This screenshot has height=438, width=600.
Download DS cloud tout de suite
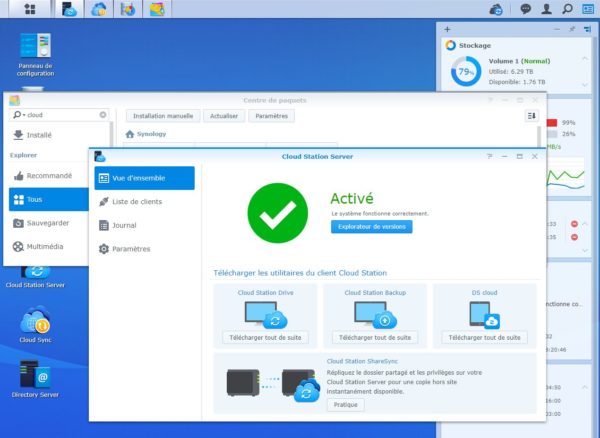click(x=484, y=338)
